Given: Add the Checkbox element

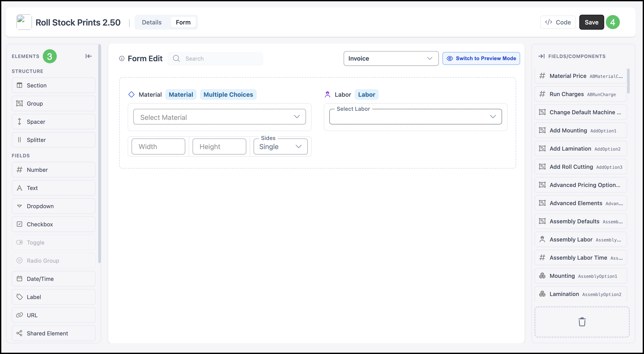Looking at the screenshot, I should (x=53, y=224).
